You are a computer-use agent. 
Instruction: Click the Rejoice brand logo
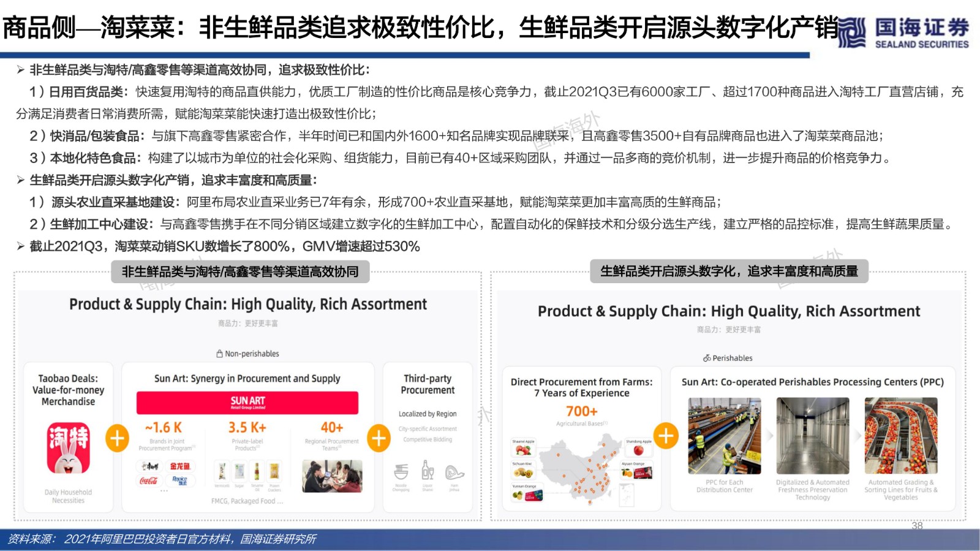coord(180,481)
